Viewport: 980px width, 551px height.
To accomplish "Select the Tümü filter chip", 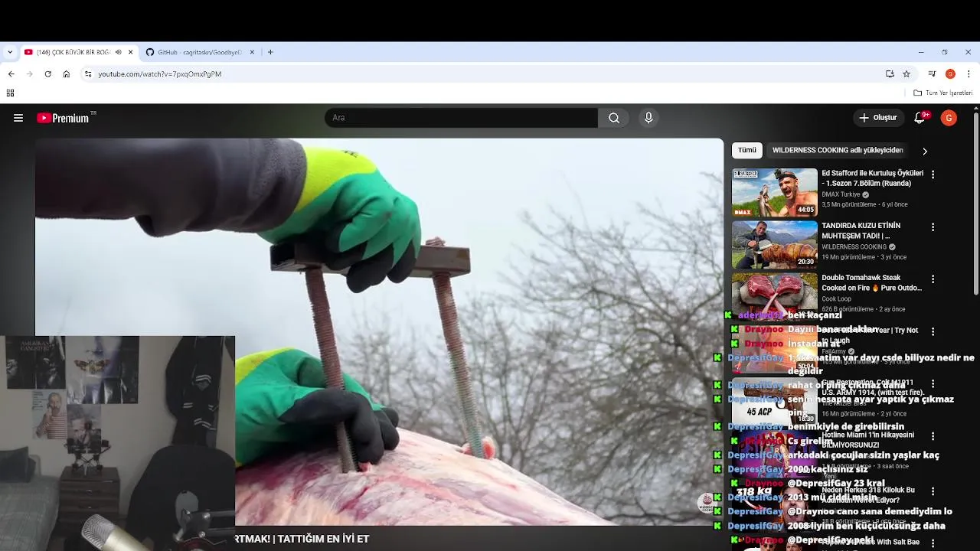I will coord(747,150).
